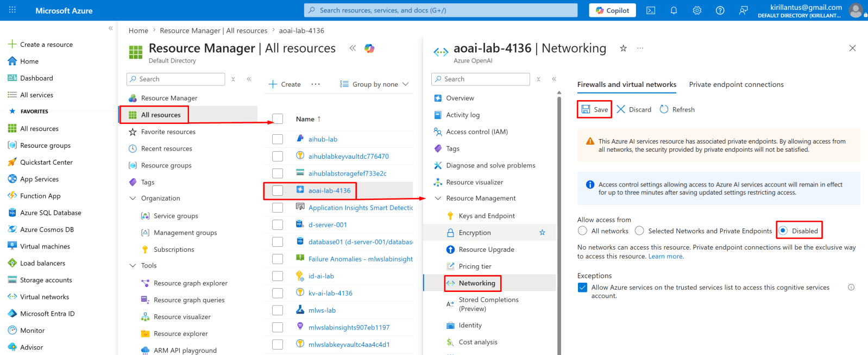Image resolution: width=868 pixels, height=355 pixels.
Task: Collapse the Organization section
Action: point(133,198)
